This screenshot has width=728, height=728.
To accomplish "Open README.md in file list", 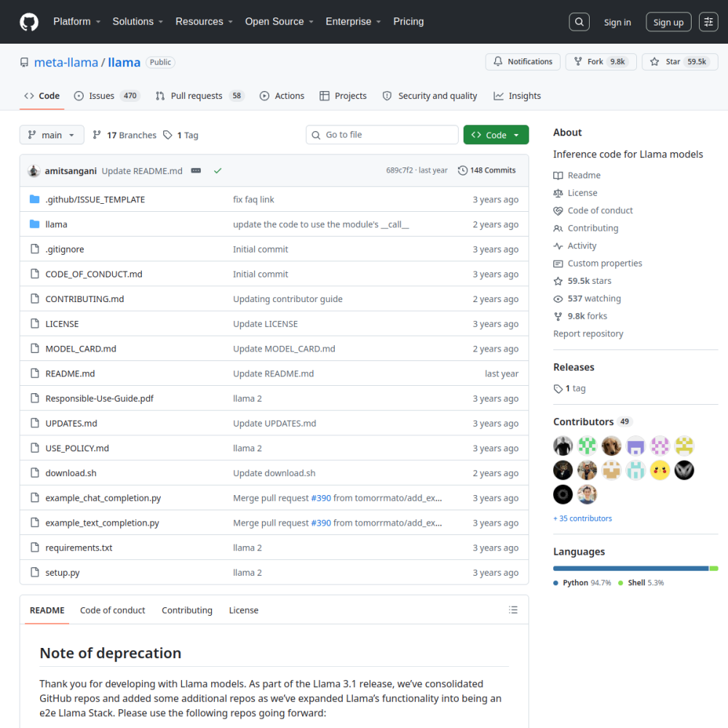I will tap(70, 373).
